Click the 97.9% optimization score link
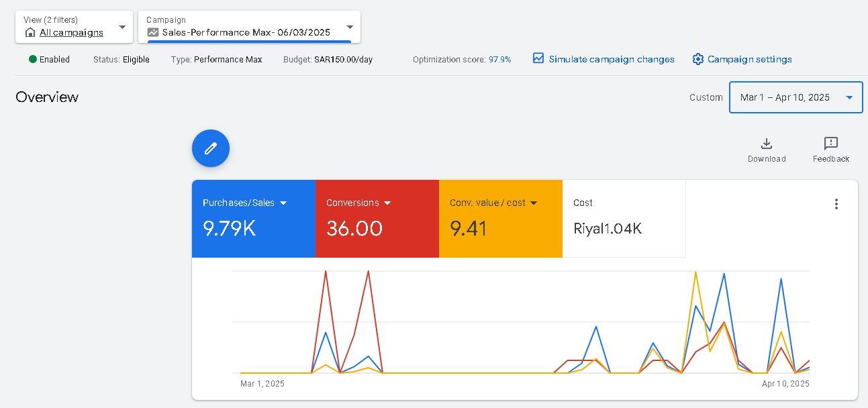The height and width of the screenshot is (408, 868). point(499,59)
